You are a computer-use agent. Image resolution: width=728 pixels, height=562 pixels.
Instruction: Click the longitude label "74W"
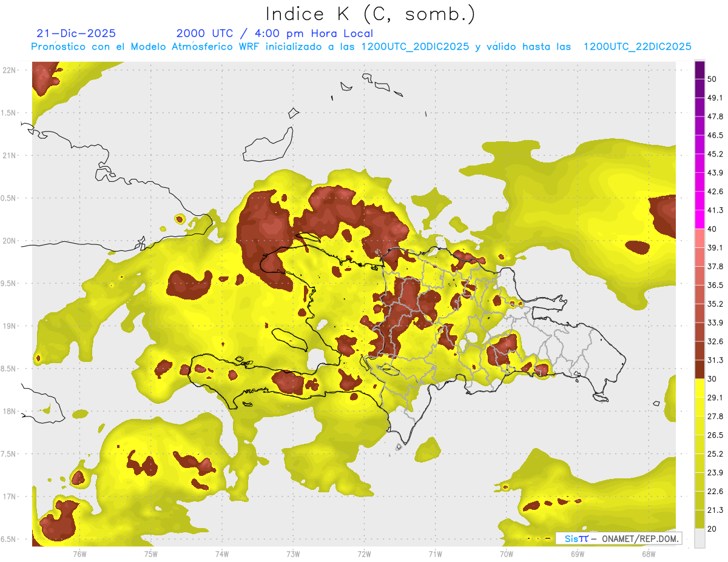coord(221,554)
